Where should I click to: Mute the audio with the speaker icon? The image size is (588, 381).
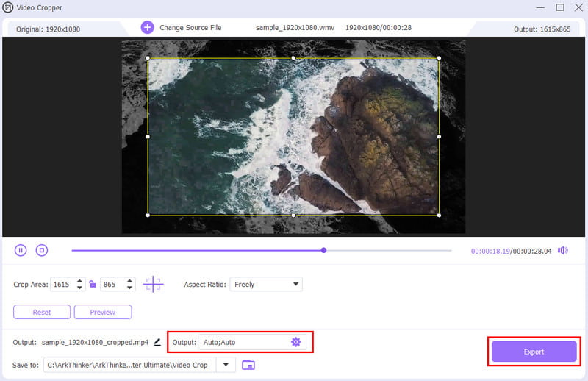(562, 250)
